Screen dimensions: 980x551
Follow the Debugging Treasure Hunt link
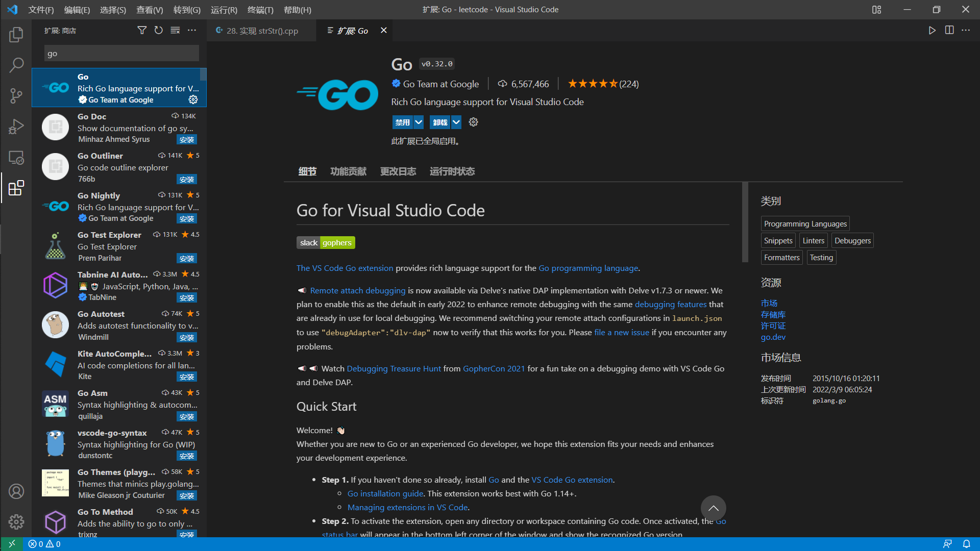(x=394, y=369)
